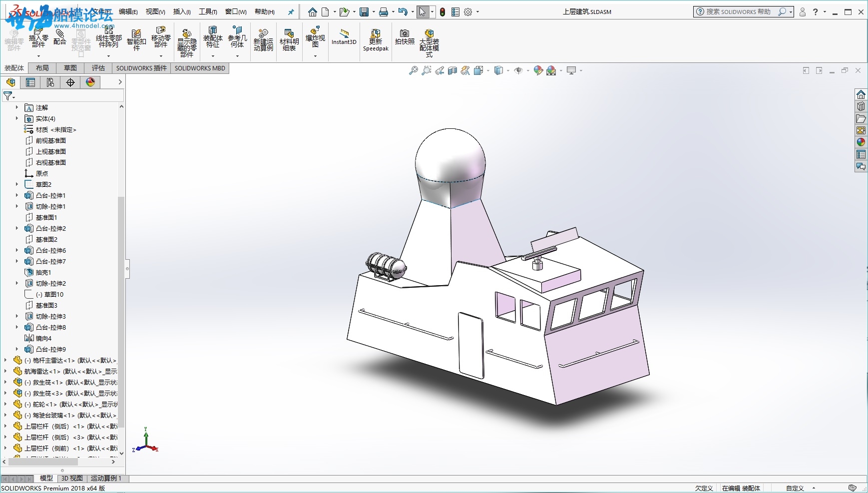This screenshot has width=868, height=493.
Task: Click the Apply Scene icon in view toolbar
Action: (x=551, y=71)
